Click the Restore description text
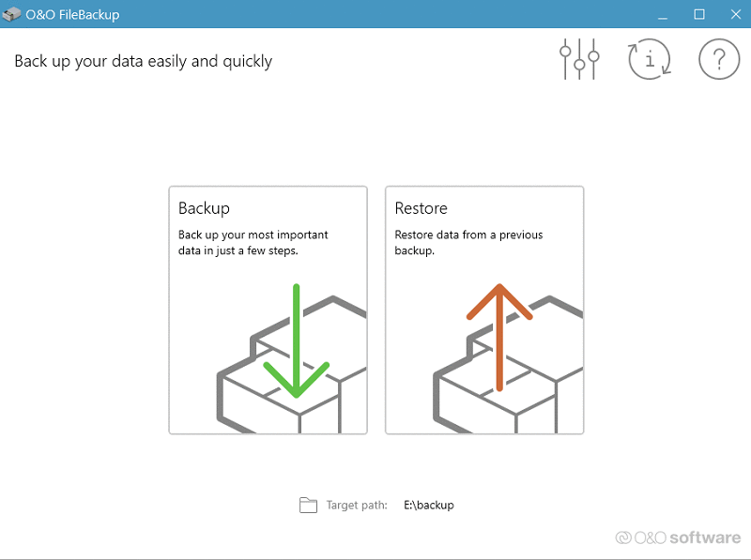 click(468, 243)
